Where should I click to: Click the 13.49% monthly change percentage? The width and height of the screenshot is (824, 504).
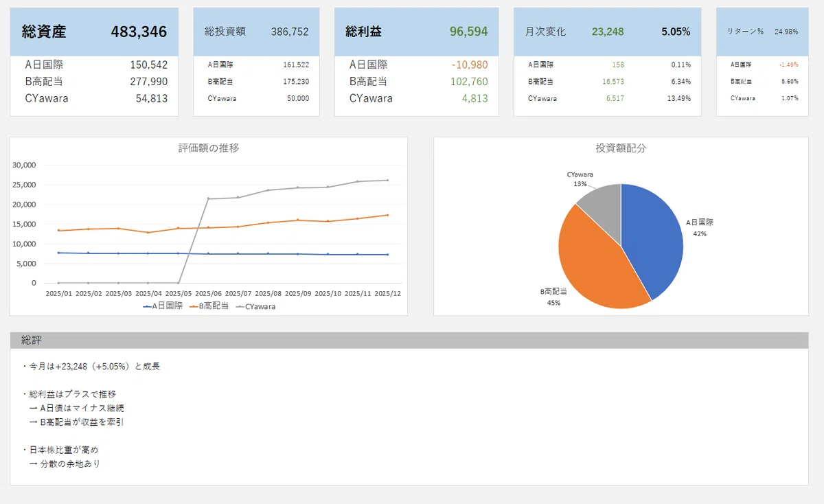click(680, 98)
